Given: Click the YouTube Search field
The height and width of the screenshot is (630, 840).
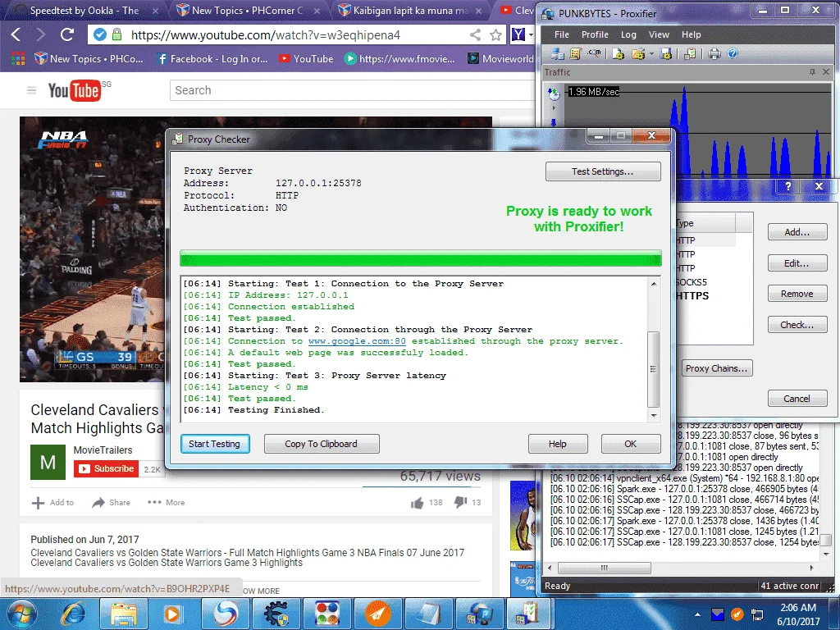Looking at the screenshot, I should (354, 90).
